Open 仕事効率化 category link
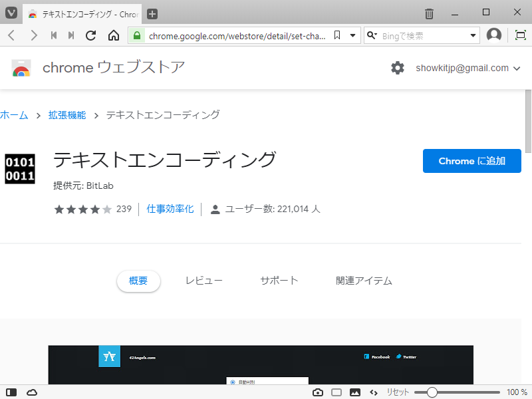Viewport: 532px width, 399px height. tap(170, 209)
